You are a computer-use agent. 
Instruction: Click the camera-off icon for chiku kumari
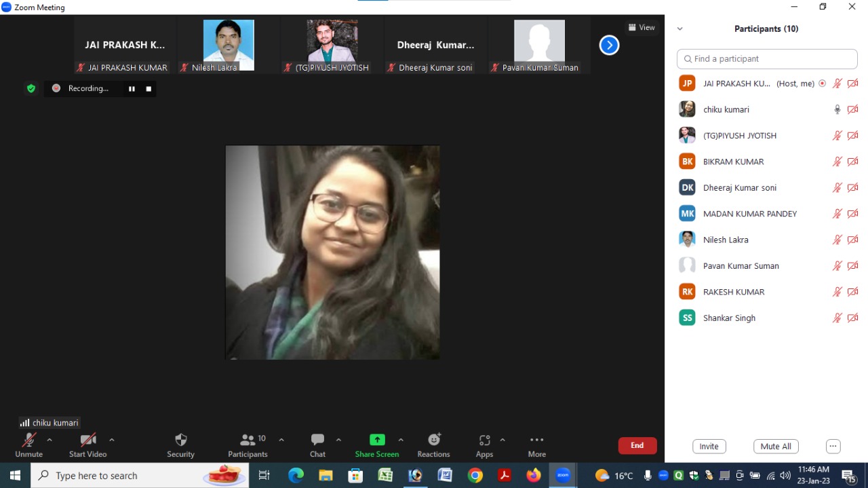(x=852, y=109)
